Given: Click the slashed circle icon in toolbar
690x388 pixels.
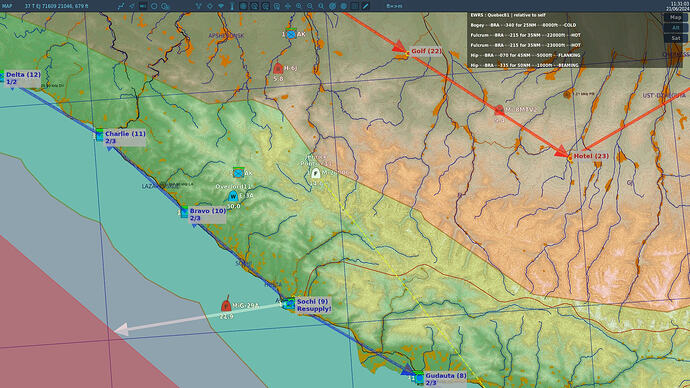Looking at the screenshot, I should coord(333,6).
